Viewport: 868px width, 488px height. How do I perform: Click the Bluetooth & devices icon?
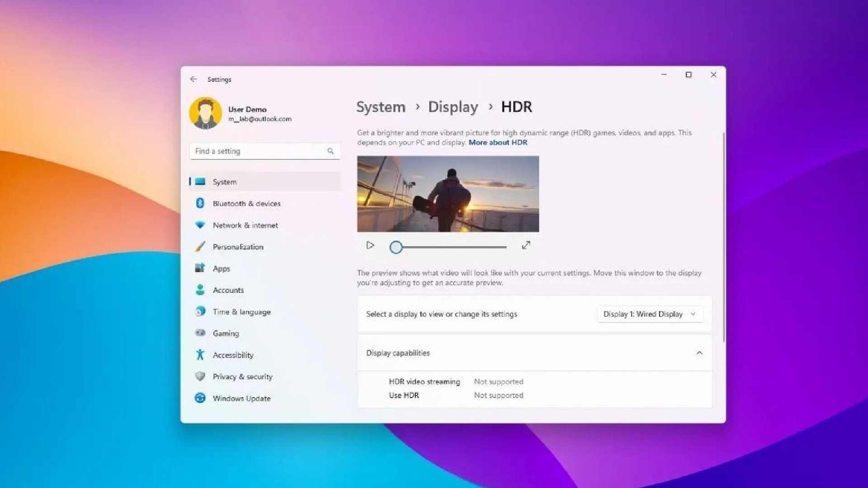coord(200,203)
